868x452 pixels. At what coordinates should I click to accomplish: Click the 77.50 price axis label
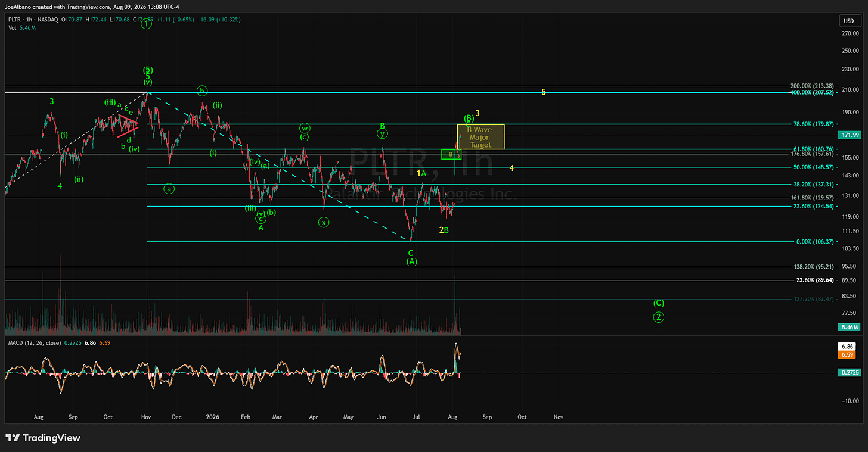click(850, 313)
